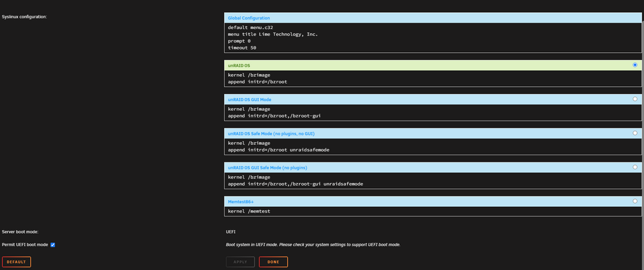The height and width of the screenshot is (270, 644).
Task: Edit the GUI Safe Mode (no plugins) config field
Action: click(433, 181)
